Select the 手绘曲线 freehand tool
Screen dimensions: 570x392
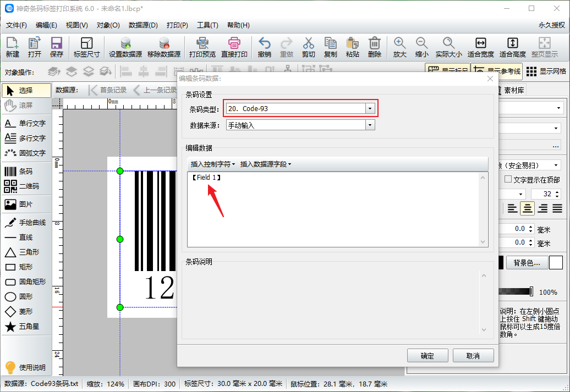coord(26,222)
